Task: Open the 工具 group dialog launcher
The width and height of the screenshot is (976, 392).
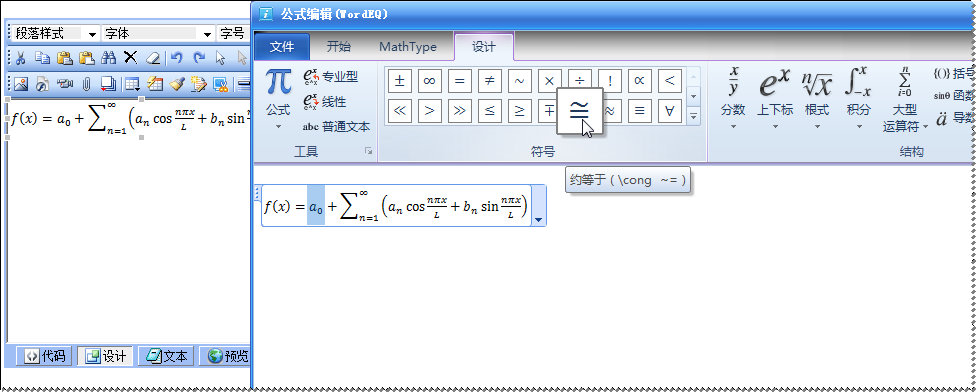Action: 368,151
